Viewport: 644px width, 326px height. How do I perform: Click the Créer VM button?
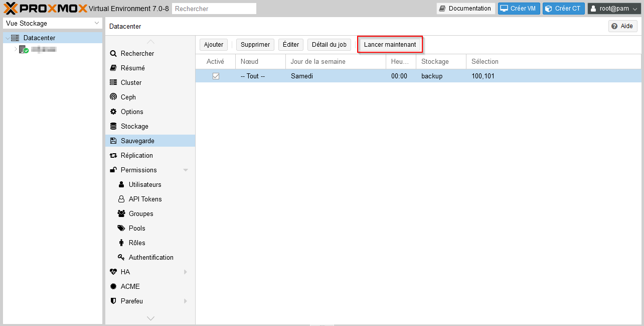[518, 9]
